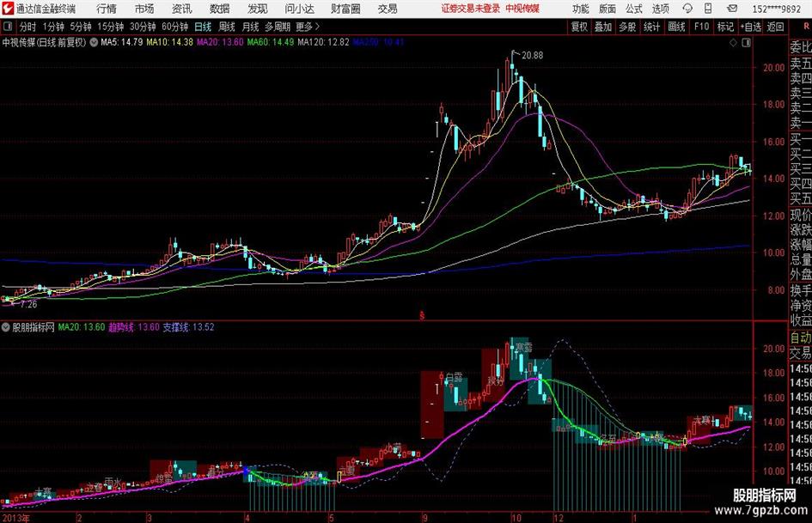This screenshot has height=523, width=812.
Task: Toggle the left panel layout icon
Action: click(x=7, y=27)
